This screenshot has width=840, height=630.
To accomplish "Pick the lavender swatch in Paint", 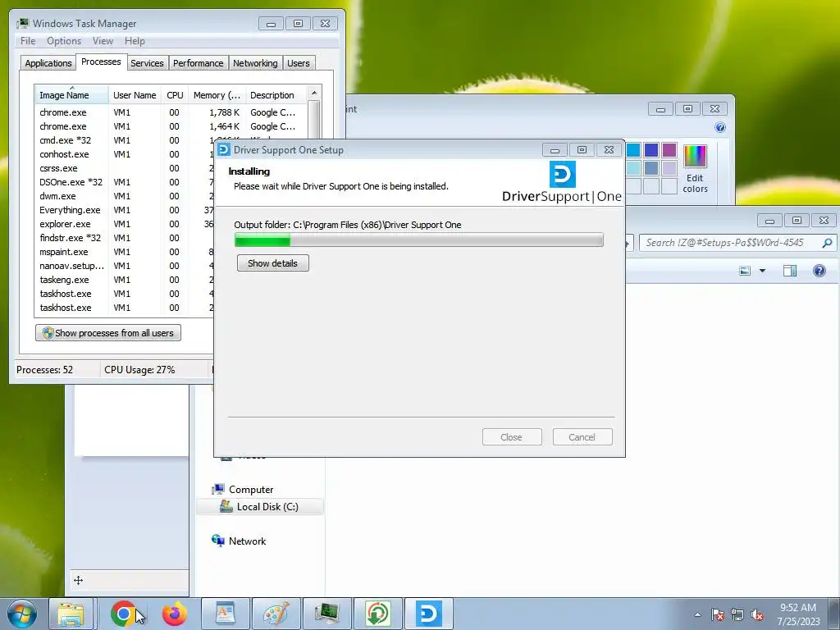I will pos(669,168).
